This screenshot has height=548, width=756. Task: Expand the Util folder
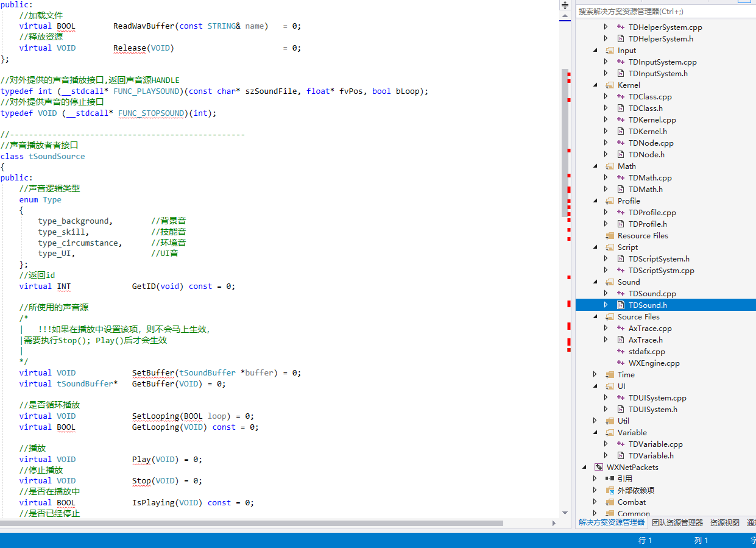(595, 421)
